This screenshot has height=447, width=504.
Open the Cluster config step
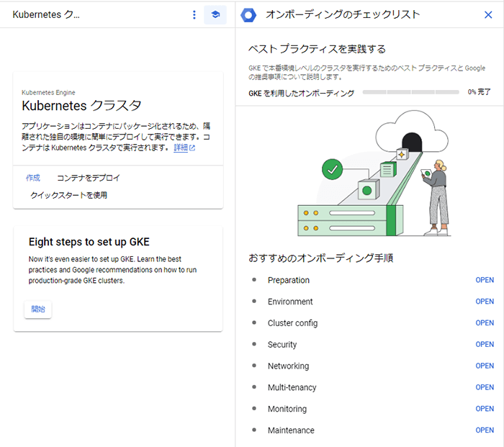[485, 323]
